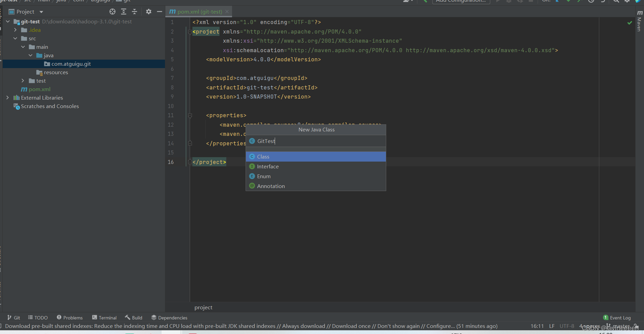Image resolution: width=644 pixels, height=334 pixels.
Task: Click the fold marker at closing project line 16
Action: click(190, 162)
